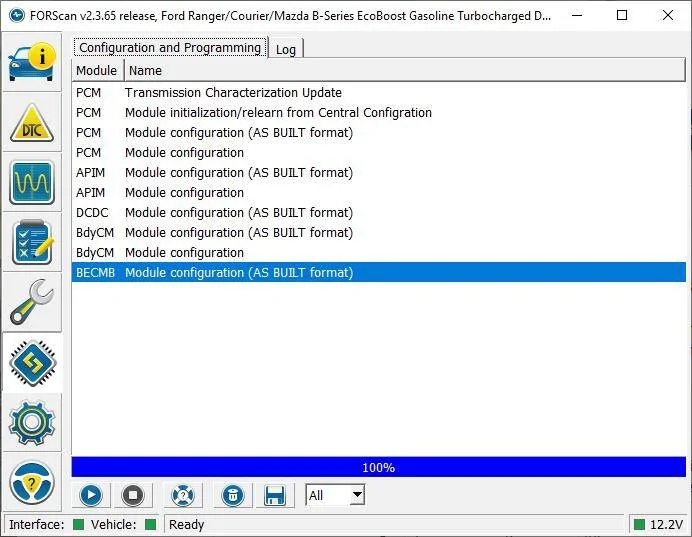This screenshot has height=537, width=692.
Task: Sort by the Module column header
Action: [97, 71]
